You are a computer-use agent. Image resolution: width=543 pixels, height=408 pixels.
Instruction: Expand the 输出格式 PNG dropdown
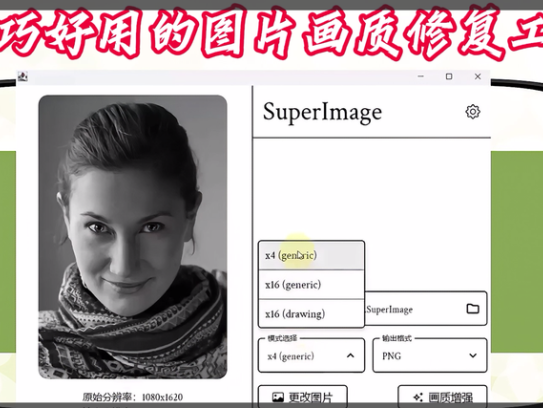[430, 356]
